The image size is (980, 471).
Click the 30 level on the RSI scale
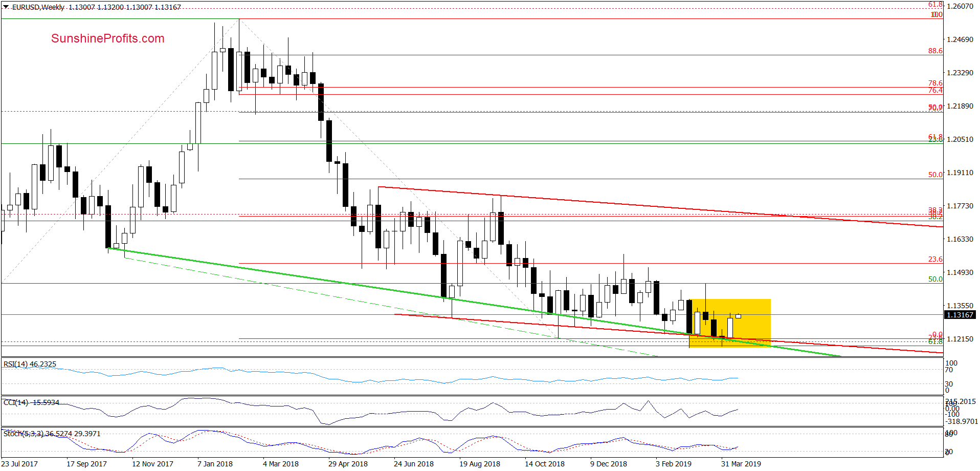click(949, 384)
